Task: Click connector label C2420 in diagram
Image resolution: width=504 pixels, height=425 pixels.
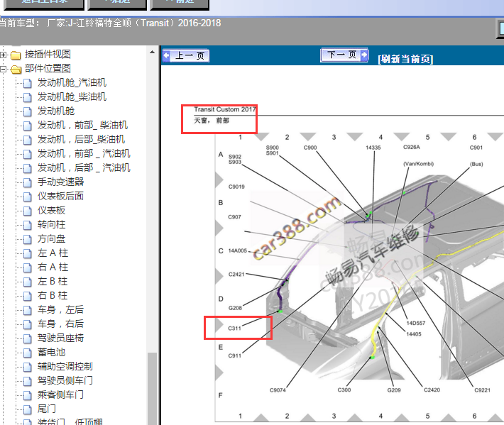Action: coord(432,390)
